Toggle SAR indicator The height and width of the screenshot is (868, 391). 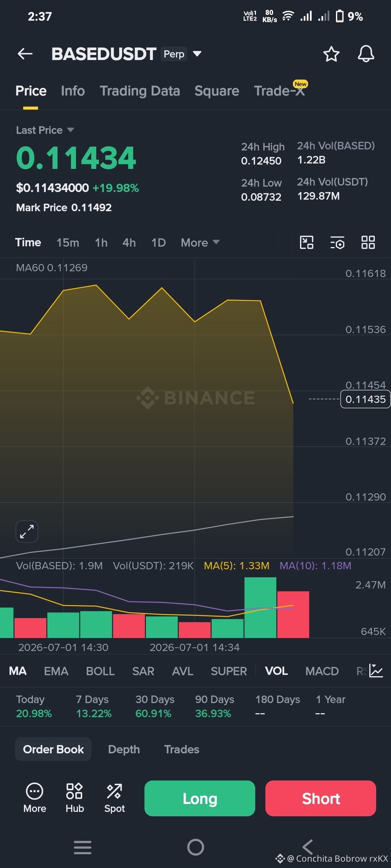pyautogui.click(x=143, y=671)
